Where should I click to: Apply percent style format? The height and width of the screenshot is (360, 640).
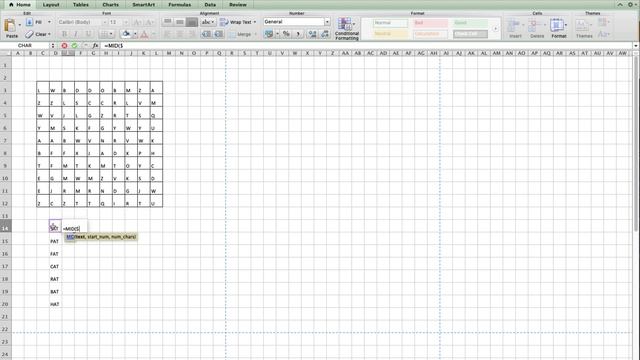pos(286,34)
